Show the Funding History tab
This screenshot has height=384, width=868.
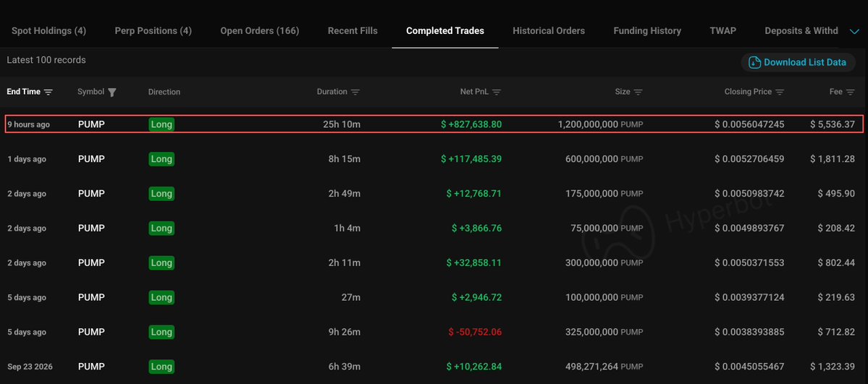click(x=647, y=31)
